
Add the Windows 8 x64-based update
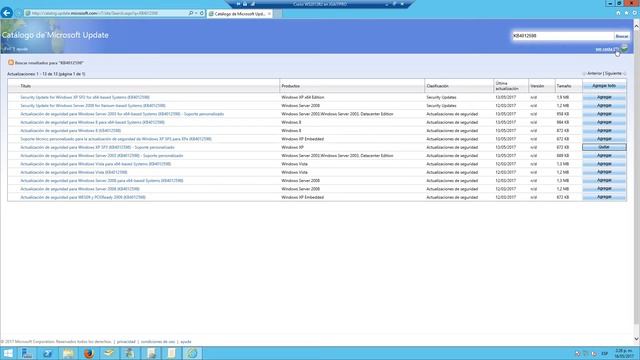(x=604, y=122)
